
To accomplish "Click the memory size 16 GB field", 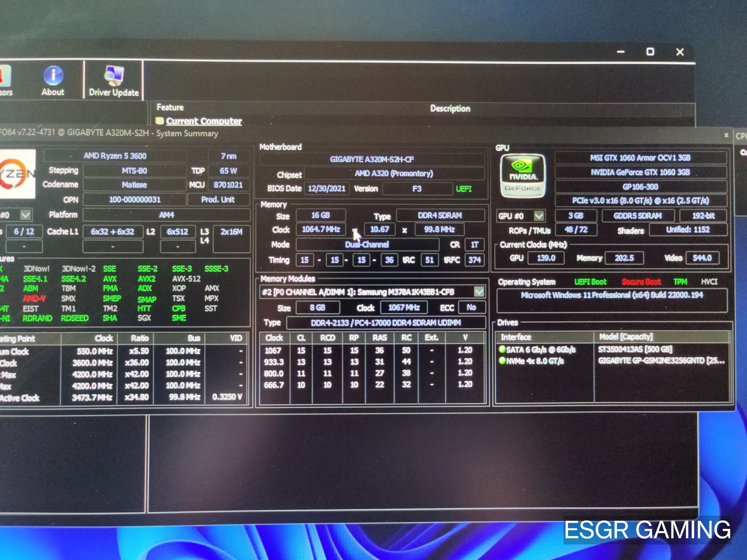I will (321, 216).
